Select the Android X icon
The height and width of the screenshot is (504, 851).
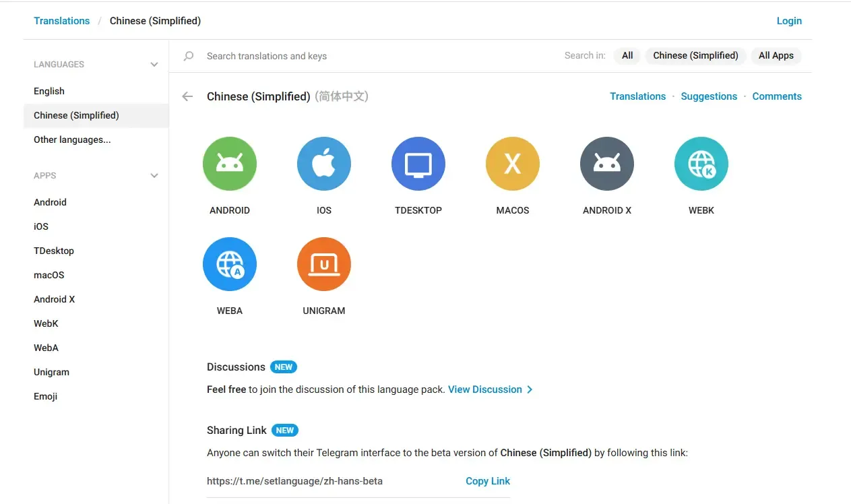point(607,163)
